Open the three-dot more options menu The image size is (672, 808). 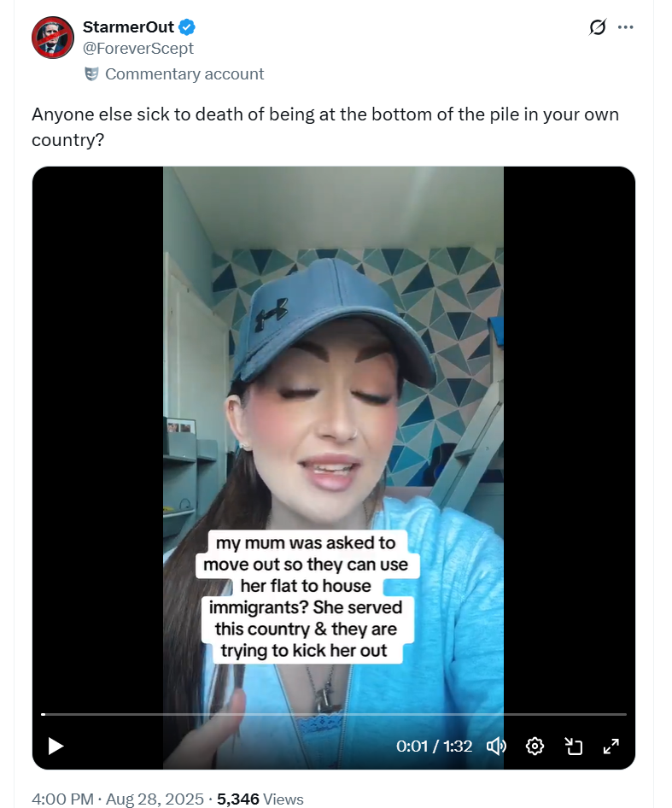(625, 26)
